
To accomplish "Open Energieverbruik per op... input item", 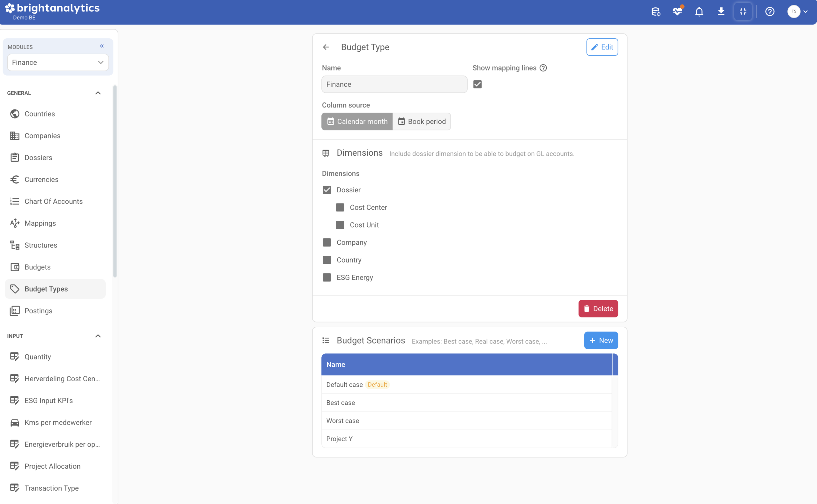I will click(x=55, y=444).
